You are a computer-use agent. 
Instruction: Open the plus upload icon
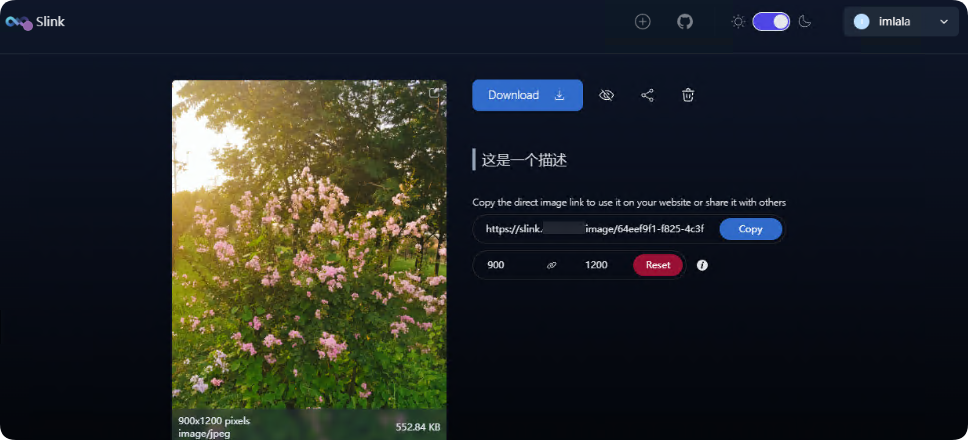tap(643, 22)
